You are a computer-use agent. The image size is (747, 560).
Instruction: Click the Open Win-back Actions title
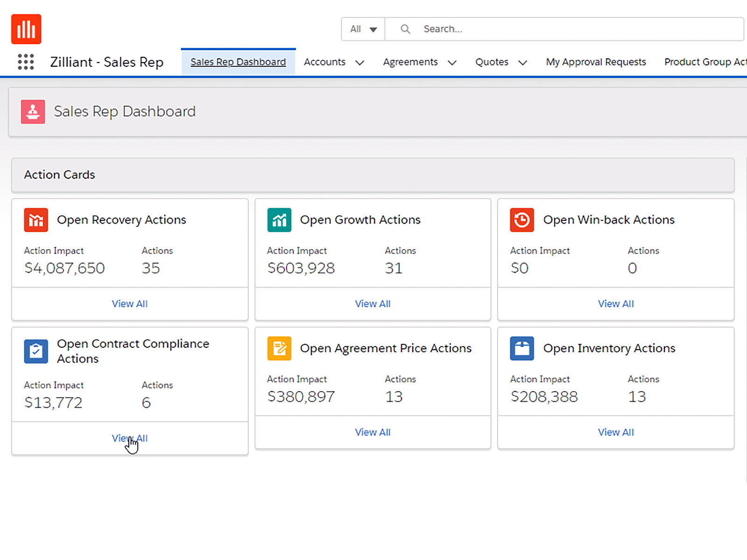pos(609,220)
